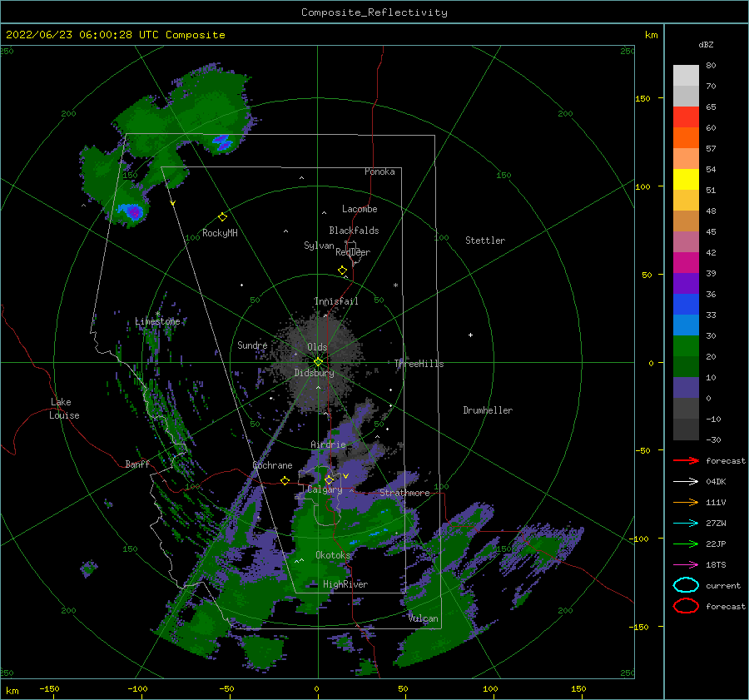The width and height of the screenshot is (749, 700).
Task: Select the 10 dBZ slate purple swatch
Action: [686, 387]
